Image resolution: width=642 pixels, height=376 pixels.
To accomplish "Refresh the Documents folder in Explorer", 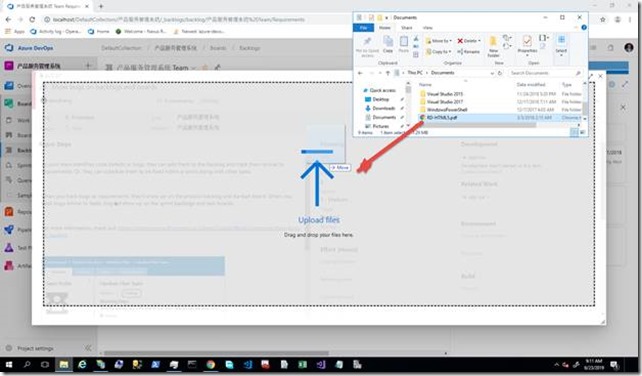I will pos(500,73).
